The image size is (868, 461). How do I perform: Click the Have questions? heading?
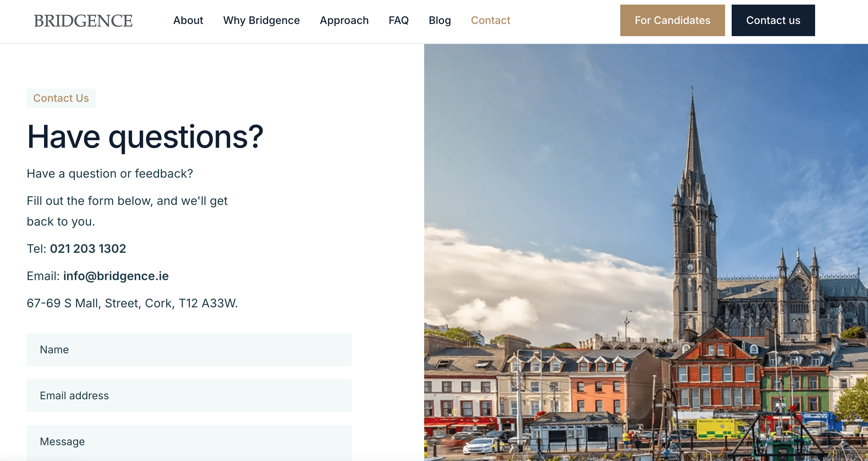[x=145, y=137]
